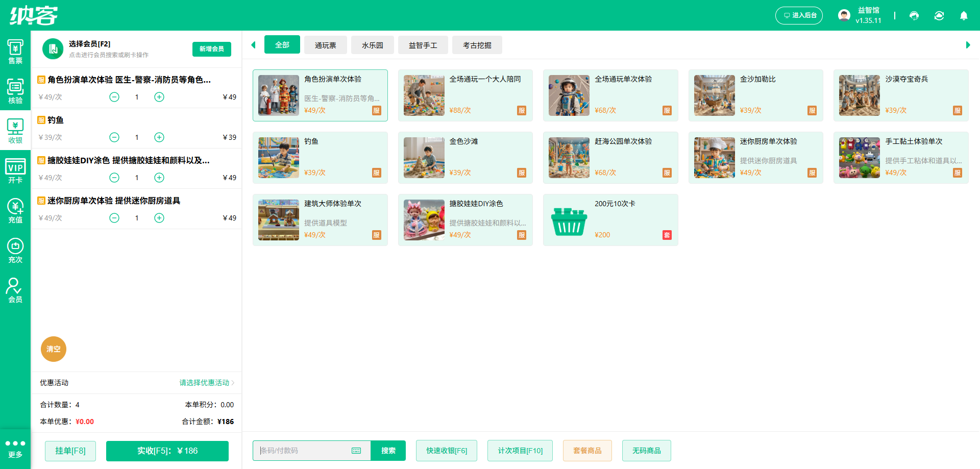Screen dimensions: 980x469
Task: Click the 实收[F5] payment button
Action: coord(167,451)
